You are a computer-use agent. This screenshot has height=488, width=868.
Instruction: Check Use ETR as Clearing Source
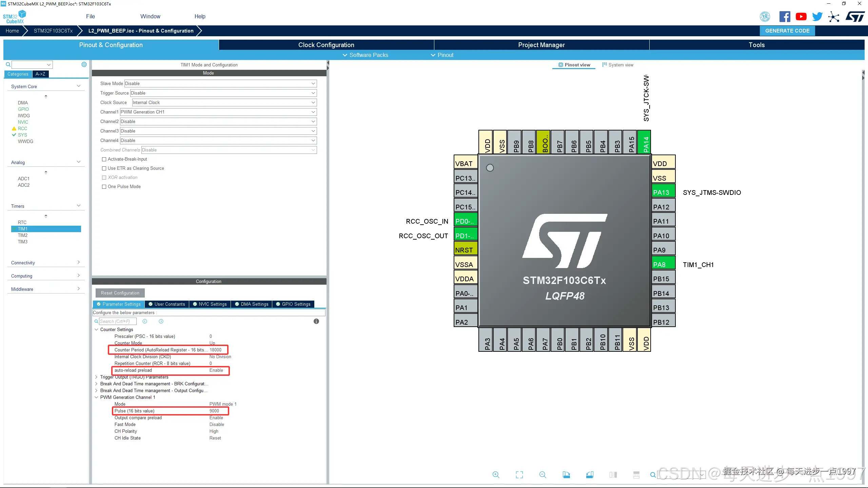pyautogui.click(x=104, y=168)
